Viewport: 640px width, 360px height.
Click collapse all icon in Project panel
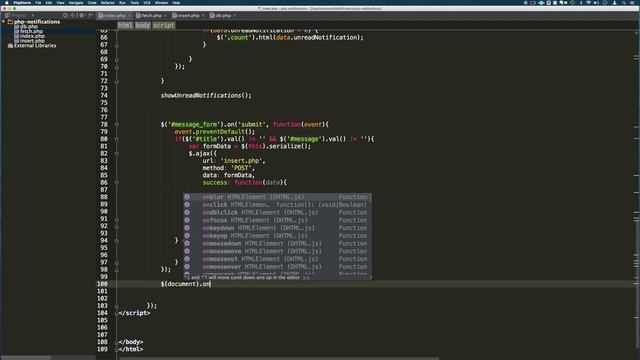coord(73,16)
